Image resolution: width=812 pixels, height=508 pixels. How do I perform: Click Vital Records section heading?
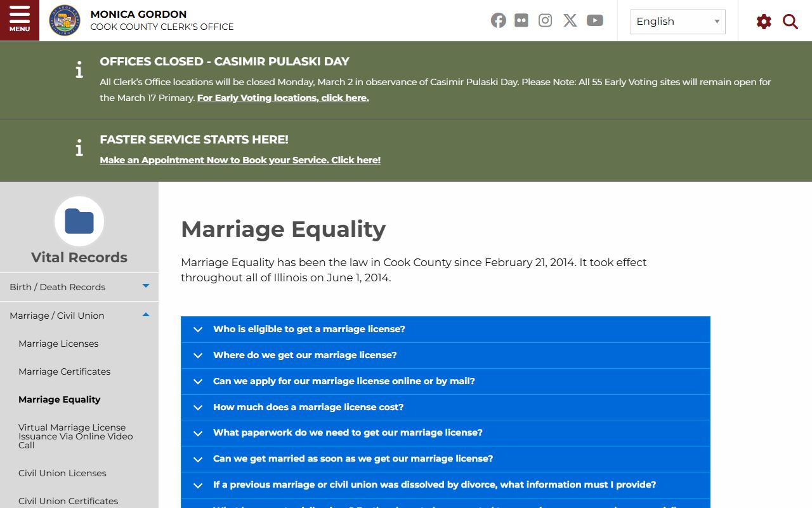79,257
